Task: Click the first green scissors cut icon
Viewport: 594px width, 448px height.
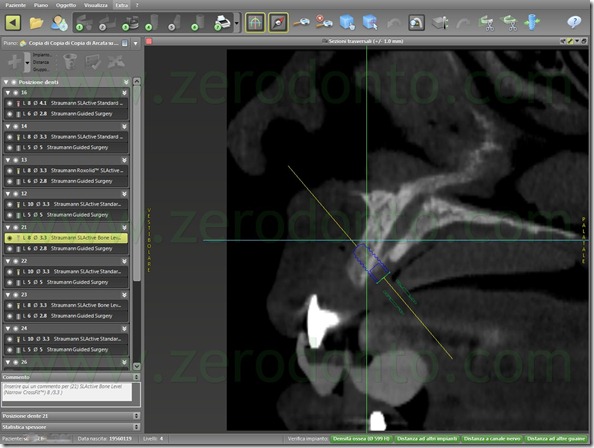Action: point(486,23)
